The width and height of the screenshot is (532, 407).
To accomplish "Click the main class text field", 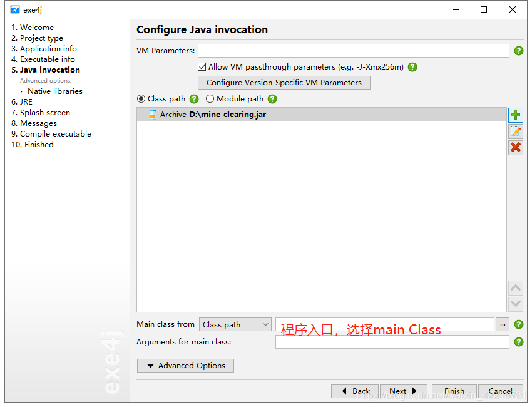I will (x=385, y=324).
